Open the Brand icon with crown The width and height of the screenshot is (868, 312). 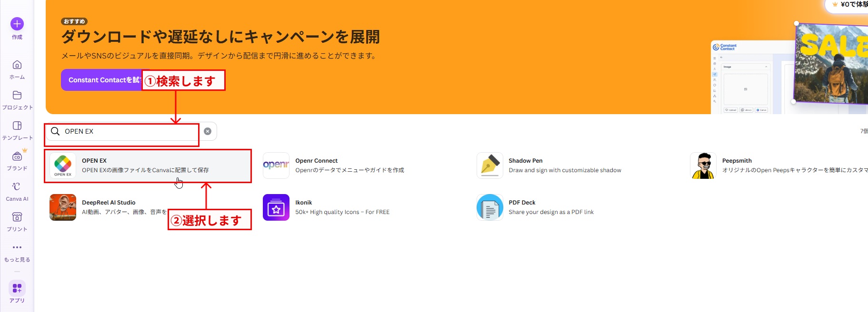coord(17,156)
